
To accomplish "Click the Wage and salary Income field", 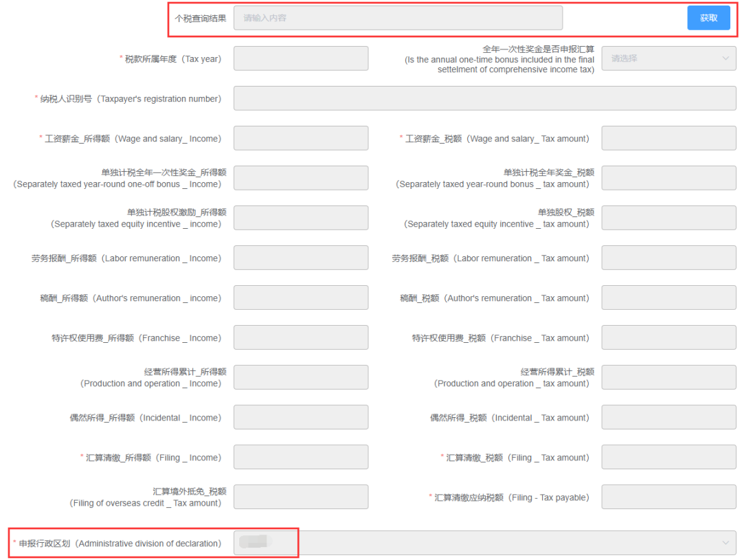I will coord(301,138).
